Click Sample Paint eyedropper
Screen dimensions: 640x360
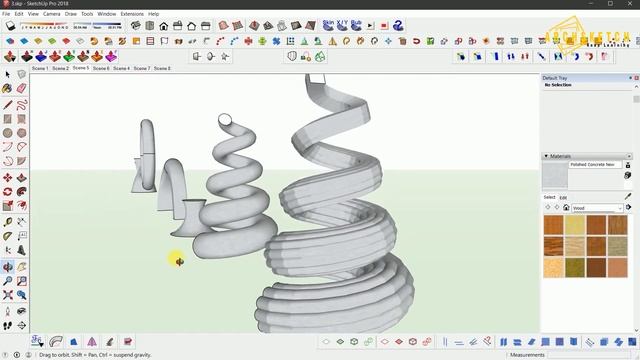pyautogui.click(x=628, y=196)
